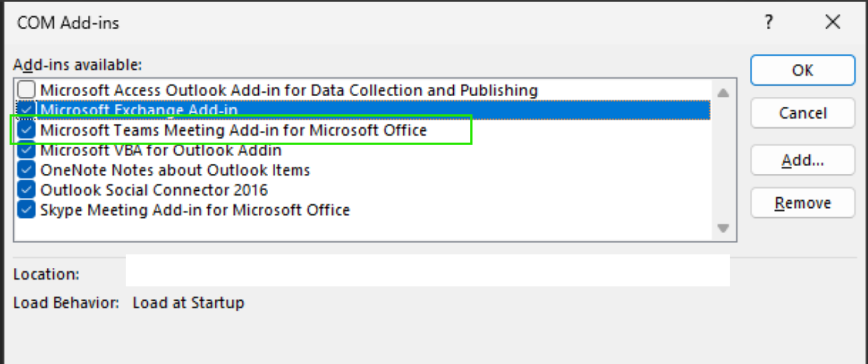
Task: Select Microsoft Teams Meeting Add-in list entry
Action: coord(233,130)
